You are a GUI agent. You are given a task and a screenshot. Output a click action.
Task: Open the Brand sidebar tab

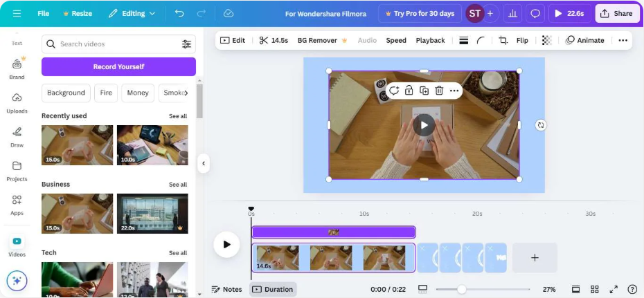click(17, 68)
